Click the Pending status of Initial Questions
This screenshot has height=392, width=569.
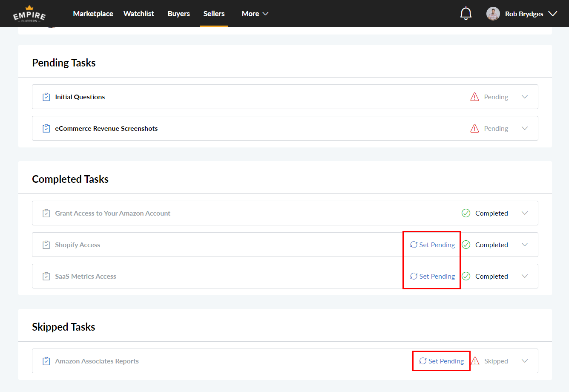(496, 97)
